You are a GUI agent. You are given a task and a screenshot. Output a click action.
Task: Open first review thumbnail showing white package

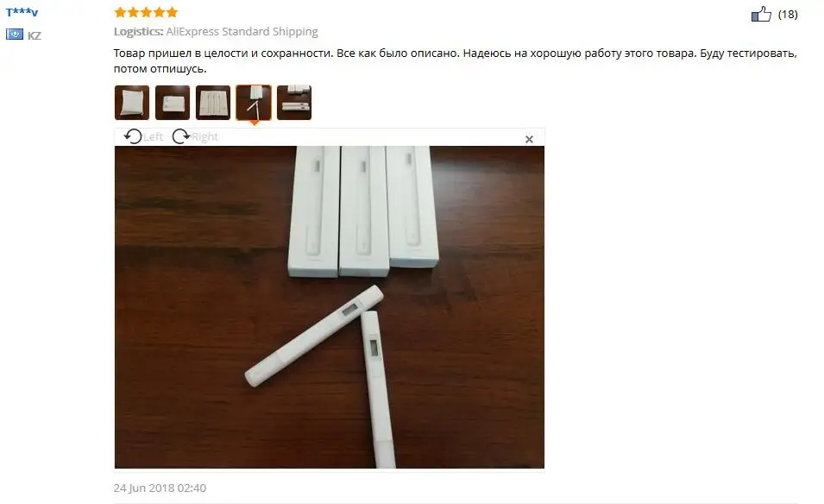coord(132,103)
